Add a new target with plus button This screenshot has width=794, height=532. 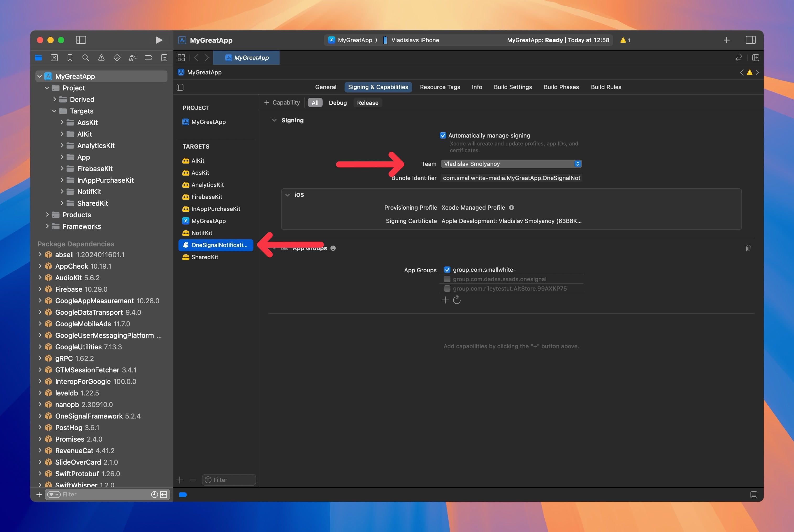pos(180,480)
